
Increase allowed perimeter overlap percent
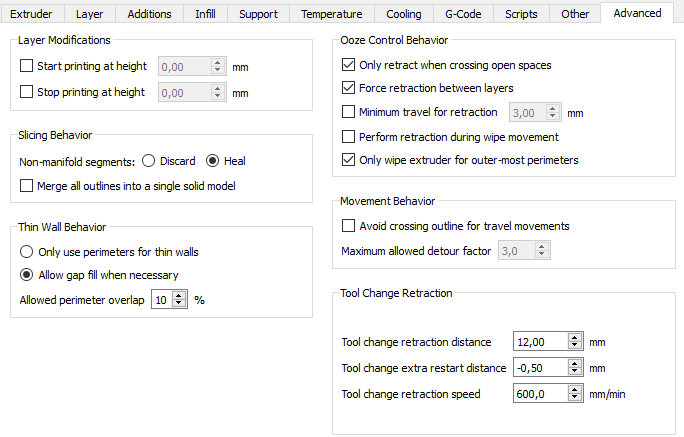point(179,294)
